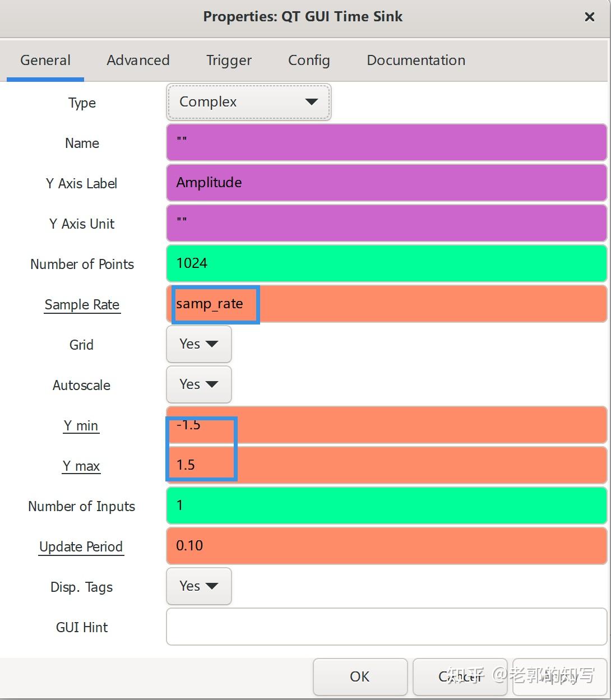
Task: Click the Name input field
Action: pyautogui.click(x=387, y=142)
